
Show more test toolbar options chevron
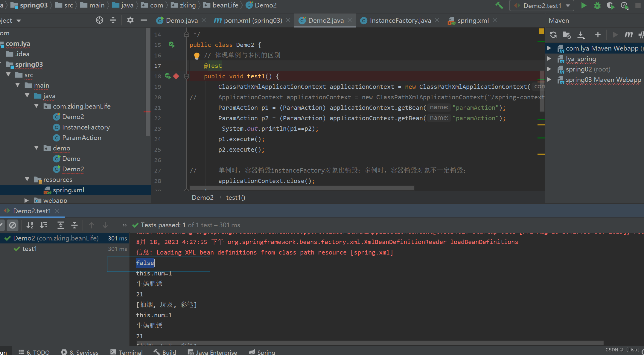(124, 225)
